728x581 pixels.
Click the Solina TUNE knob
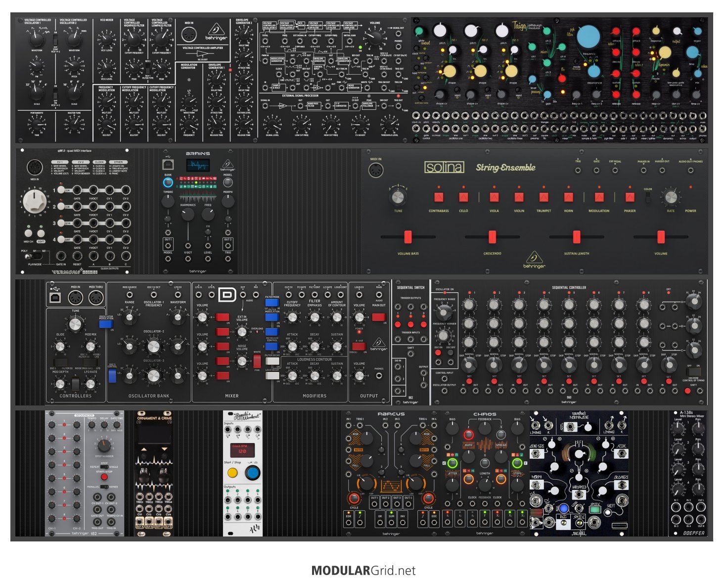coord(398,197)
